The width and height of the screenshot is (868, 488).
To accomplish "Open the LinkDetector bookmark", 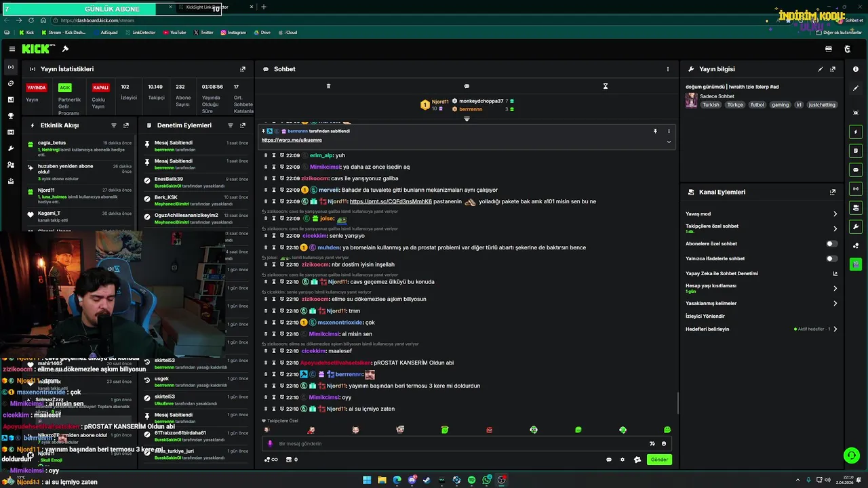I will point(140,33).
